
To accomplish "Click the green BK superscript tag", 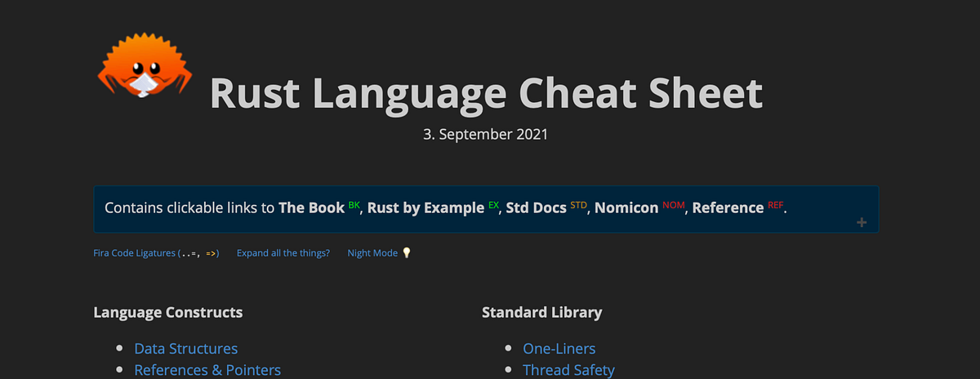I will tap(354, 204).
